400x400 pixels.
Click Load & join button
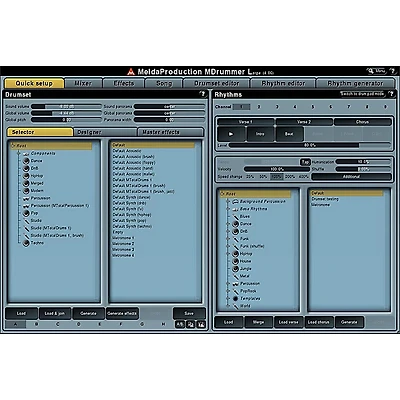(55, 314)
